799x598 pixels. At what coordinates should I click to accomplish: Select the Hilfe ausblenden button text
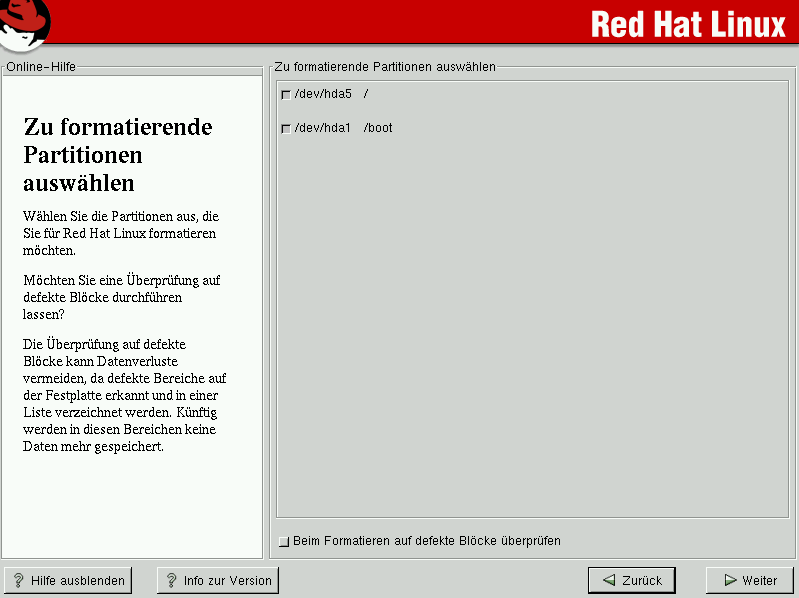[x=78, y=581]
